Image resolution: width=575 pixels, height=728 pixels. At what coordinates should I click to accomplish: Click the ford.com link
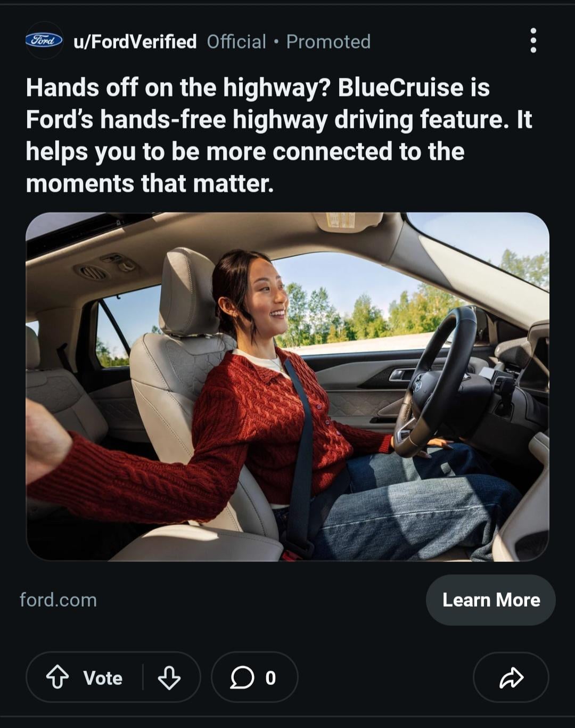click(x=59, y=600)
